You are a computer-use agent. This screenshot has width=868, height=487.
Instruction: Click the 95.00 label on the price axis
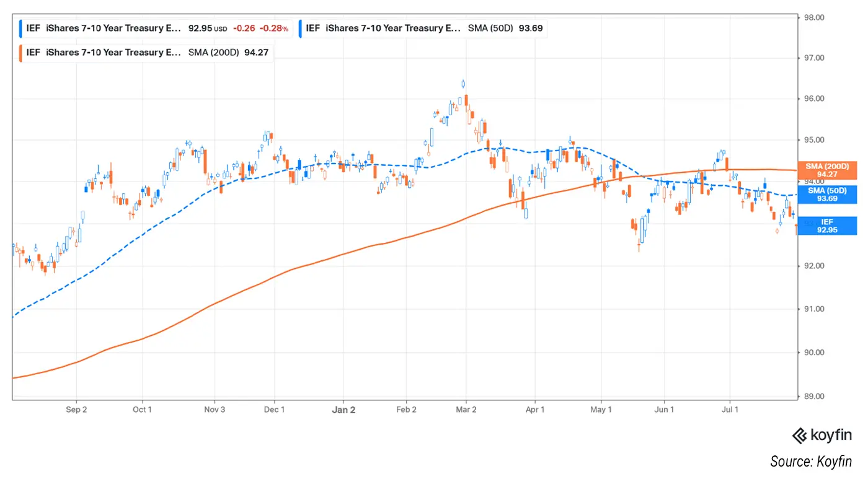[x=813, y=139]
